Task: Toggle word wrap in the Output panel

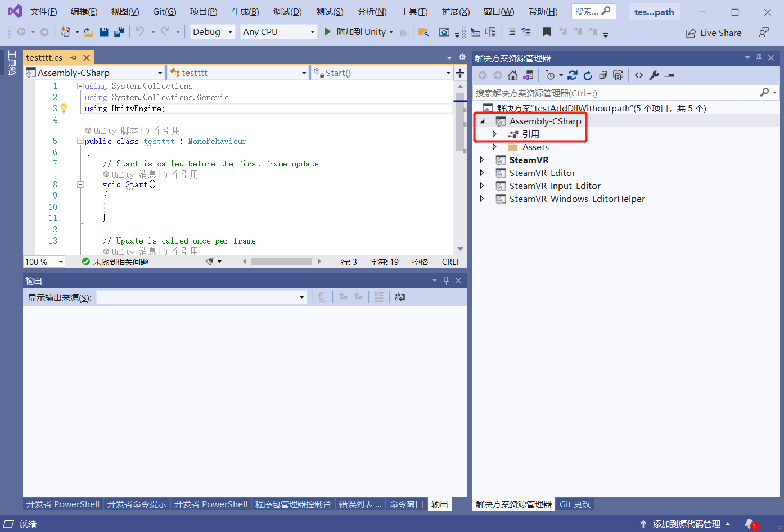Action: point(399,297)
